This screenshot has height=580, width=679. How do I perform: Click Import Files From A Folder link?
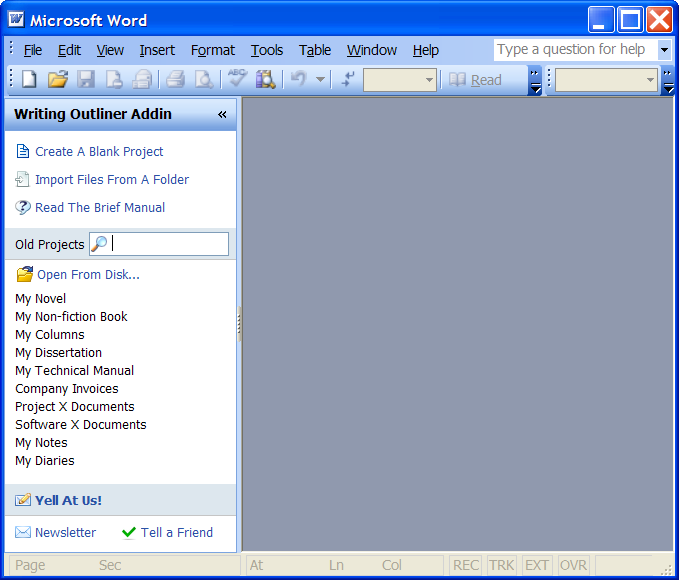[112, 179]
